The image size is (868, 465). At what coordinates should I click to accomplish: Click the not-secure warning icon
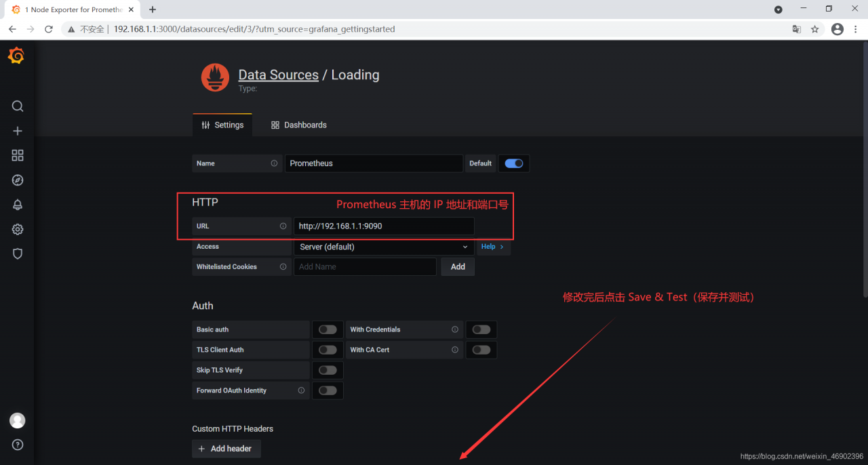[x=71, y=29]
